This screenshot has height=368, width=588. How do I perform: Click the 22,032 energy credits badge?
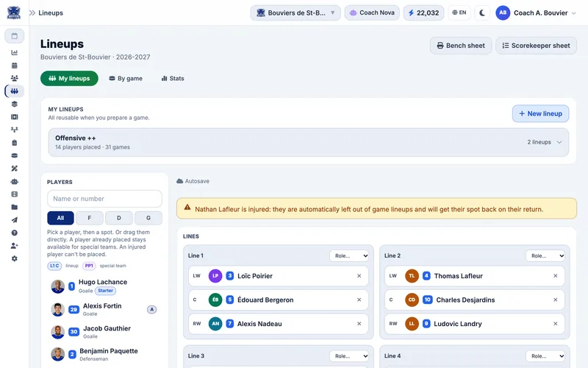424,13
